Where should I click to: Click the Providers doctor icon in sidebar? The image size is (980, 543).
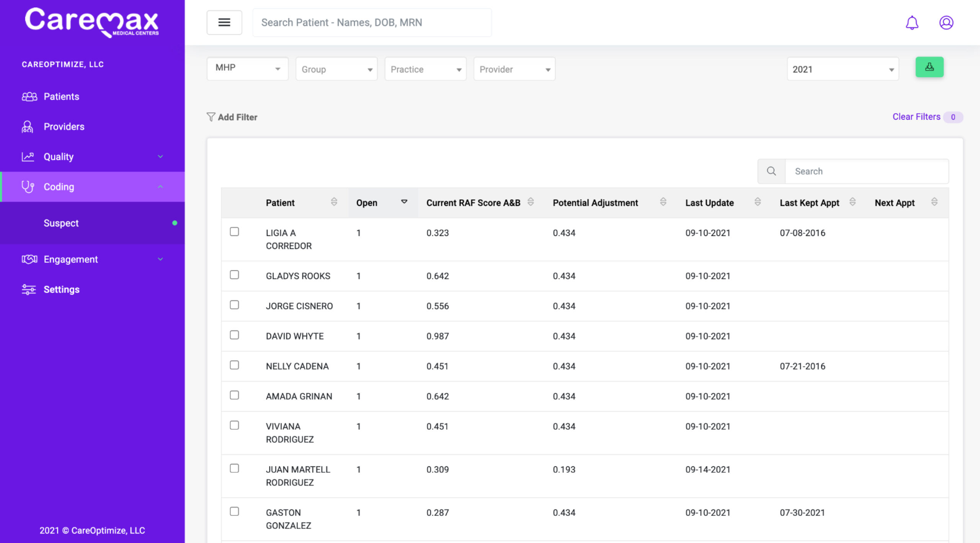click(x=27, y=127)
